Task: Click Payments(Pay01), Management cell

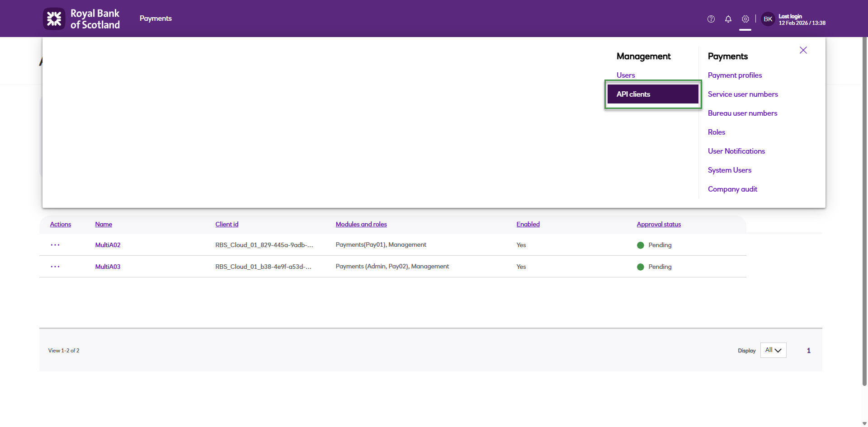Action: 381,244
